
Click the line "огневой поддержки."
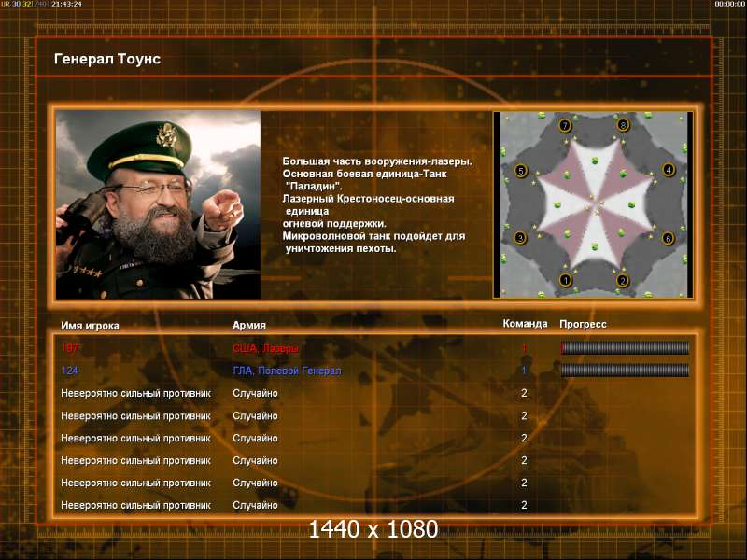[x=334, y=223]
